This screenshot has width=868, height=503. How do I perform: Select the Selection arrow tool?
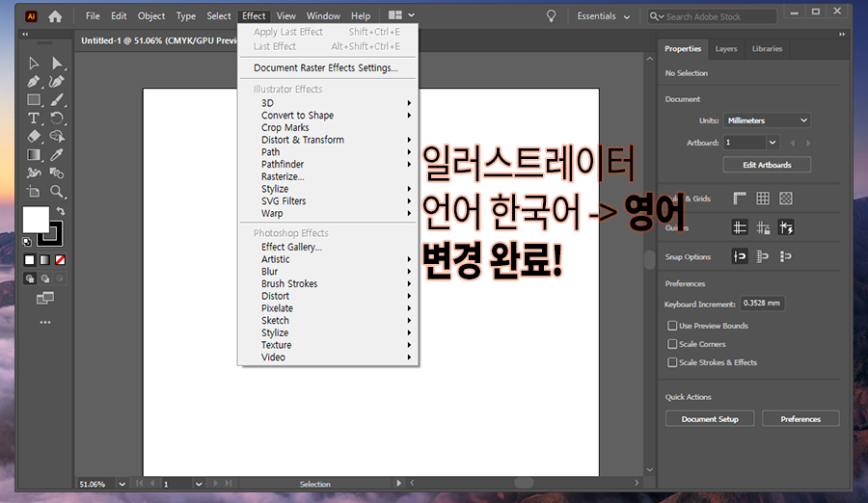pyautogui.click(x=33, y=63)
